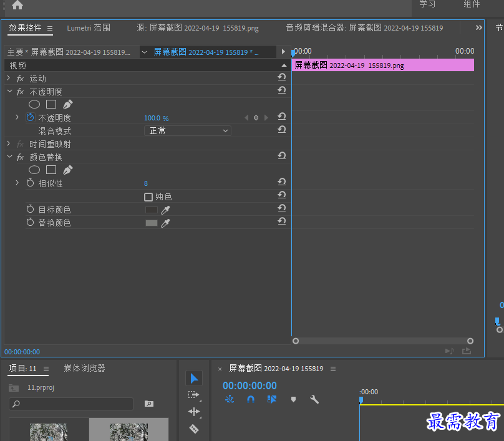The width and height of the screenshot is (504, 441).
Task: Open the sequence clip dropdown chevron
Action: point(145,52)
